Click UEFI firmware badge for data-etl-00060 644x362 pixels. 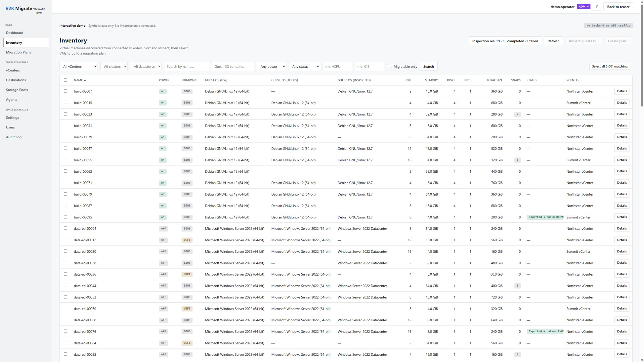point(187,309)
